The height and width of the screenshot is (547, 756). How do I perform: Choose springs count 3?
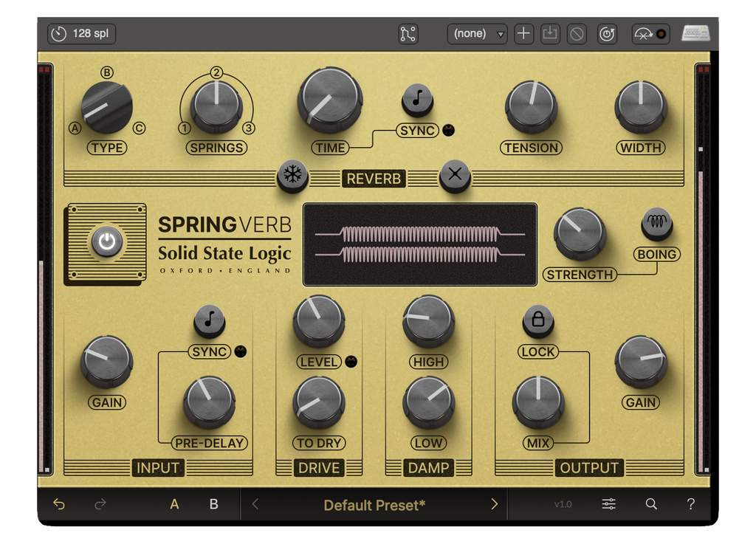(249, 128)
